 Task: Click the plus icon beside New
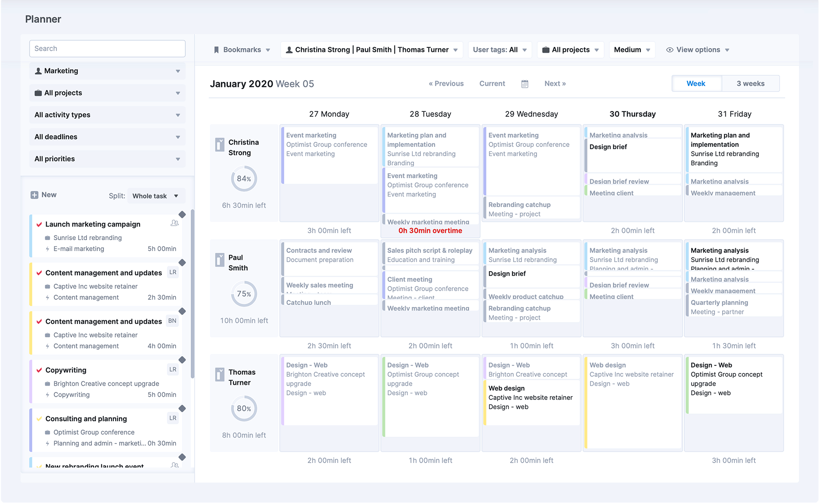[x=34, y=195]
